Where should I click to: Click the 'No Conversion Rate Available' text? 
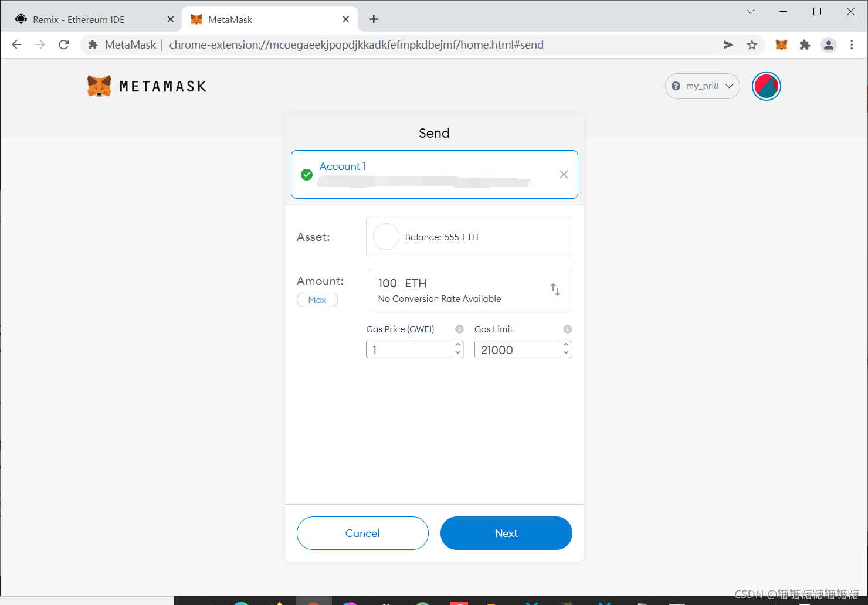(439, 299)
